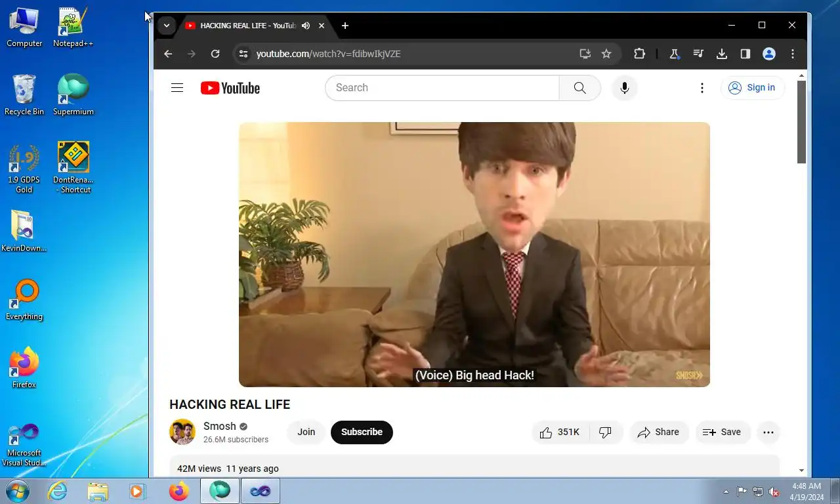840x504 pixels.
Task: Open Windows Explorer from taskbar
Action: [98, 491]
